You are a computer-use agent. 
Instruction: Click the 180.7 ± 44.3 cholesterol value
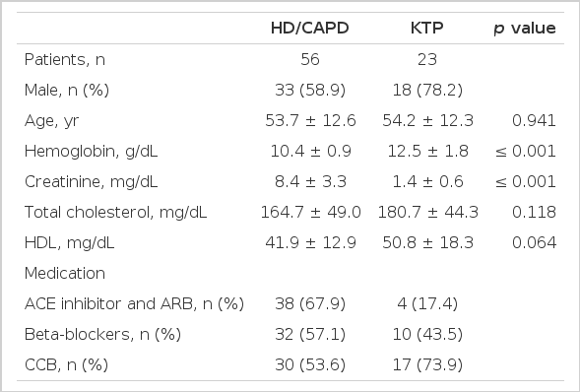tap(428, 213)
